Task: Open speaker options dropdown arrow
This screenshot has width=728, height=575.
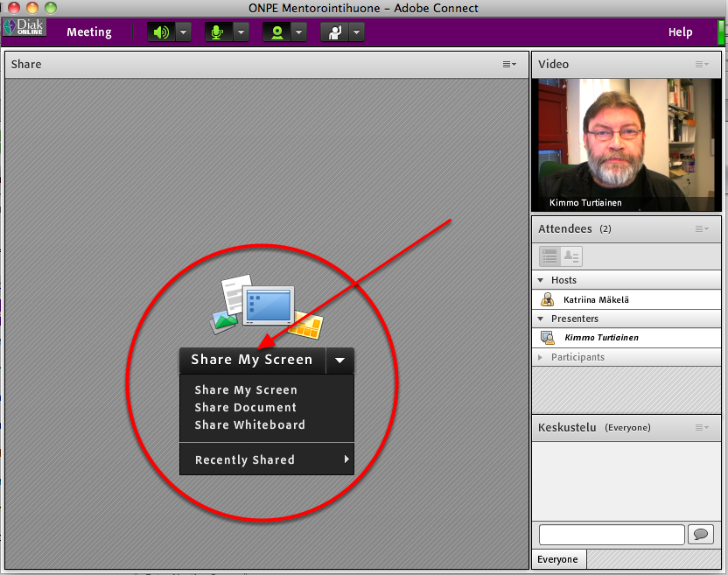Action: [184, 32]
